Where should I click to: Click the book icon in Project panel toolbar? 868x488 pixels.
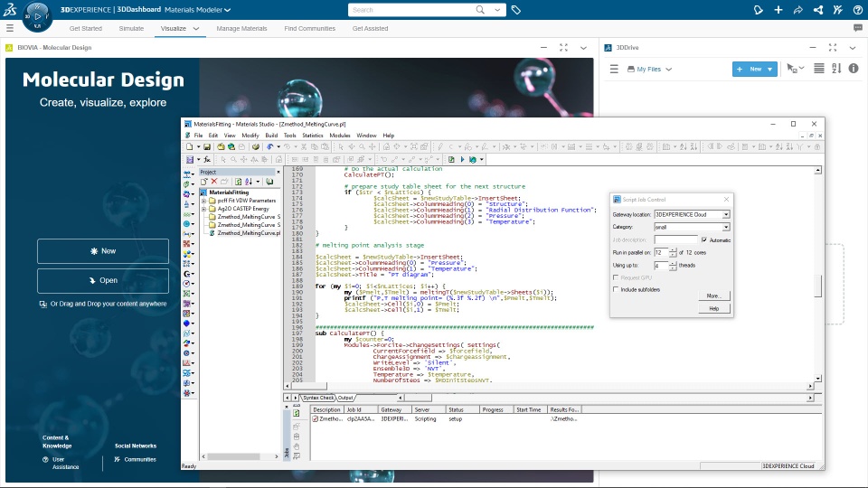(269, 182)
